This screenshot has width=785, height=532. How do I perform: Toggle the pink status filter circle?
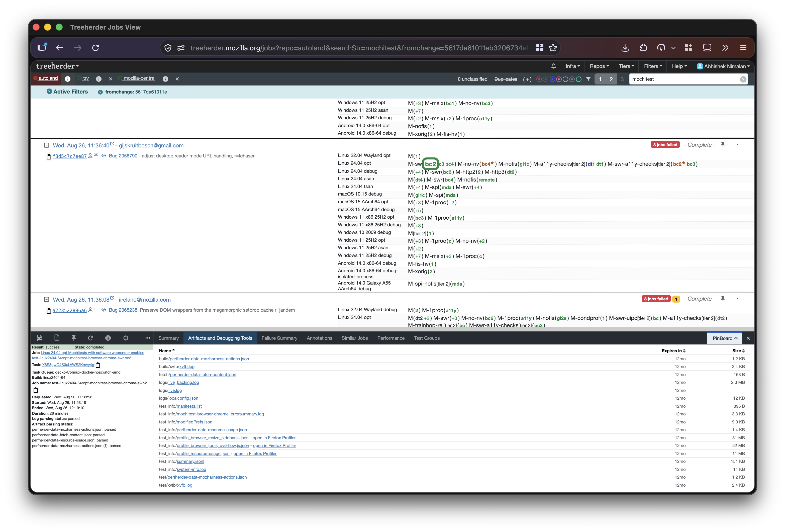point(559,79)
